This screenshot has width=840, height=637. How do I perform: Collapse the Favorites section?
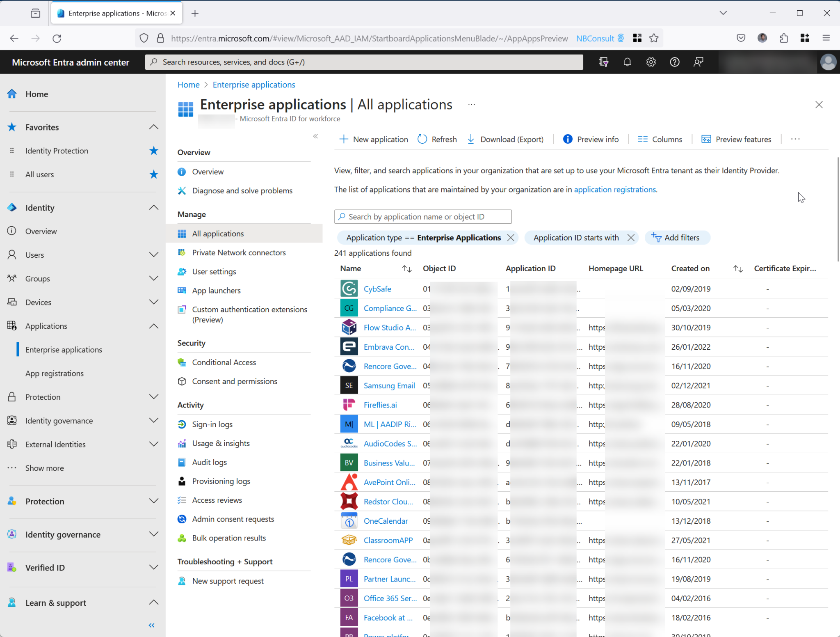(153, 127)
